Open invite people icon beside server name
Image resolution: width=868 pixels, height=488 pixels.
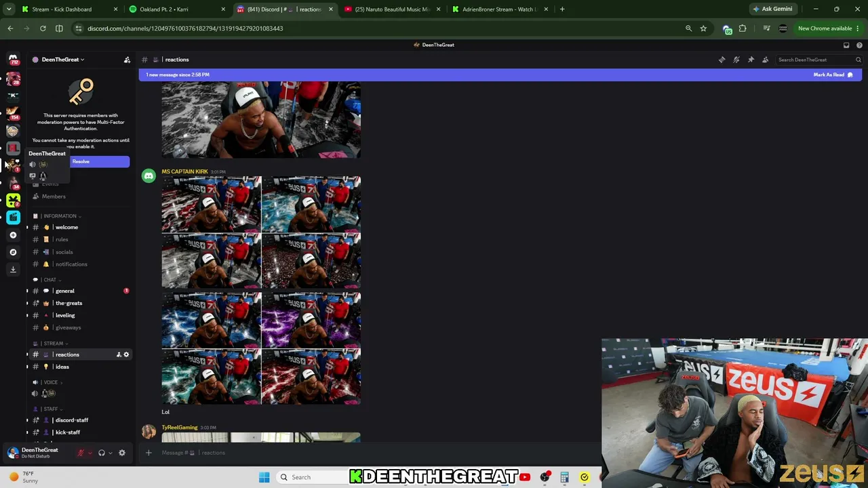pyautogui.click(x=127, y=60)
